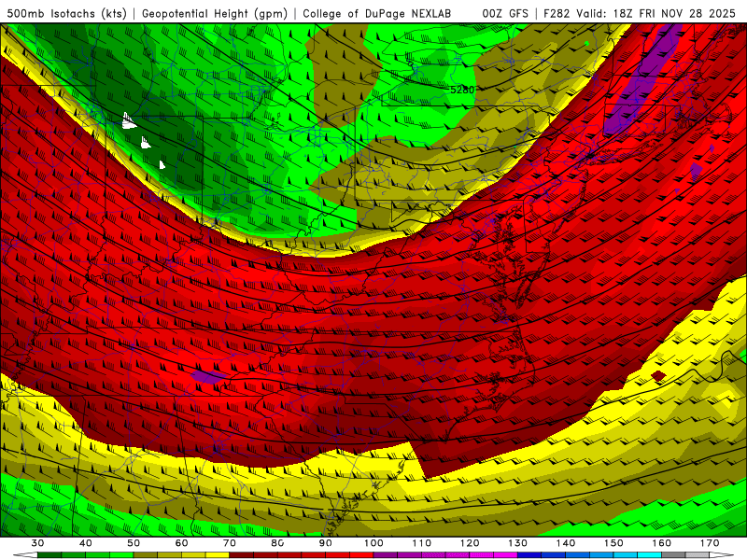Click the '00Z GFS' model run text
Image resolution: width=747 pixels, height=560 pixels.
tap(505, 13)
